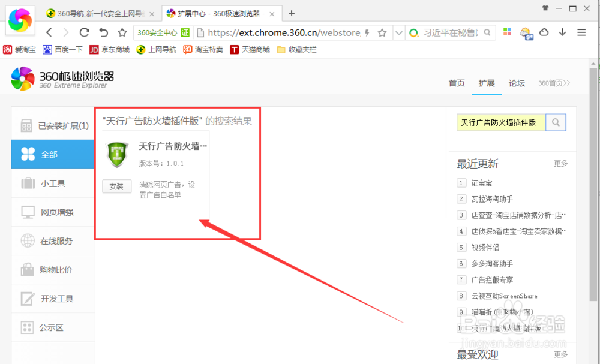This screenshot has height=364, width=600.
Task: Click the lightning speed-mode icon in address bar
Action: pyautogui.click(x=367, y=33)
